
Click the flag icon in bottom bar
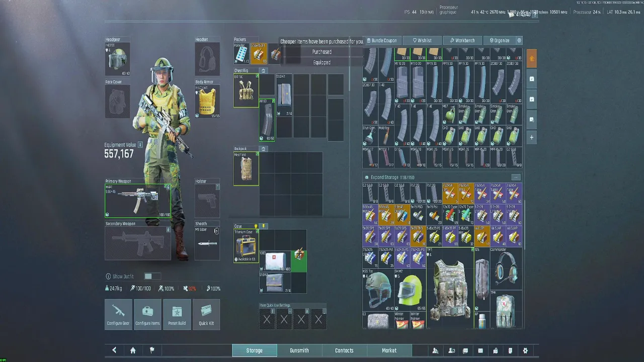(152, 350)
